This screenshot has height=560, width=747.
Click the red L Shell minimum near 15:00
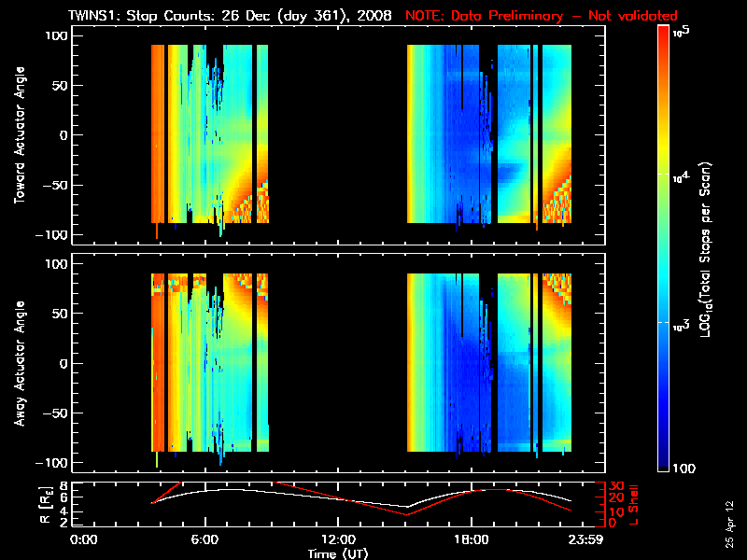(406, 514)
